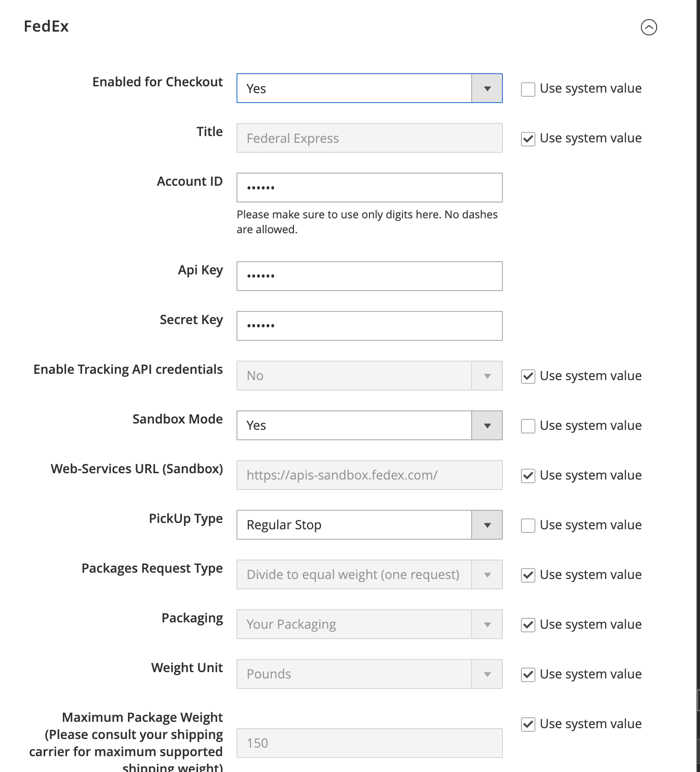The image size is (700, 772).
Task: Open the Weight Unit dropdown
Action: click(369, 674)
